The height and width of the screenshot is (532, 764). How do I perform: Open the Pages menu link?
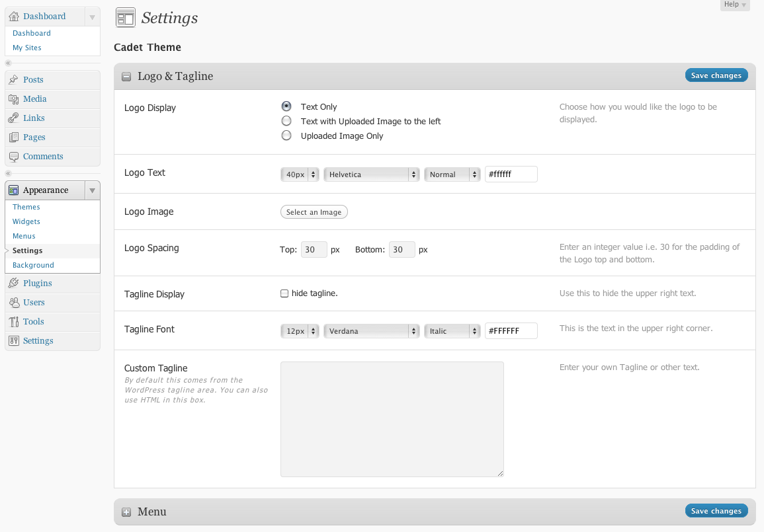click(34, 137)
